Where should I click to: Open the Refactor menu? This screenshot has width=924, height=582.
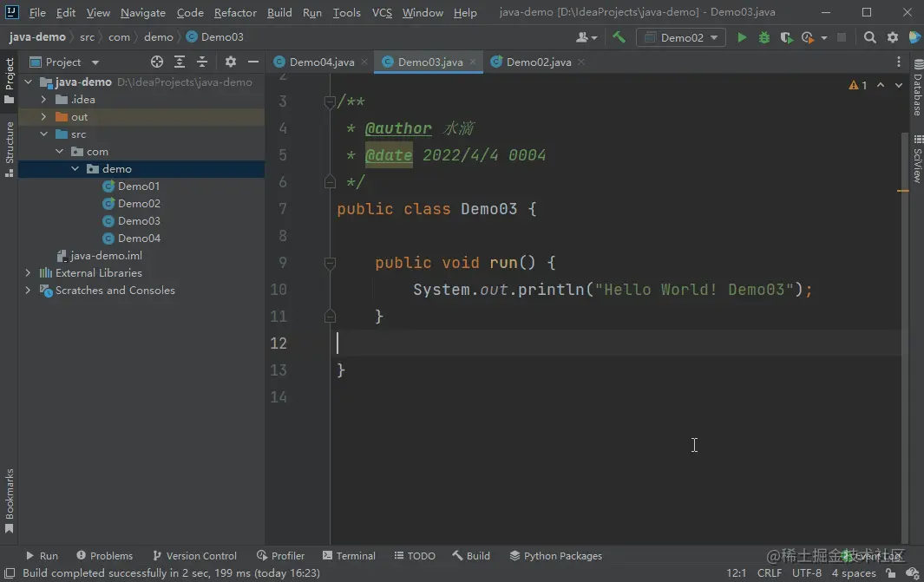[235, 13]
